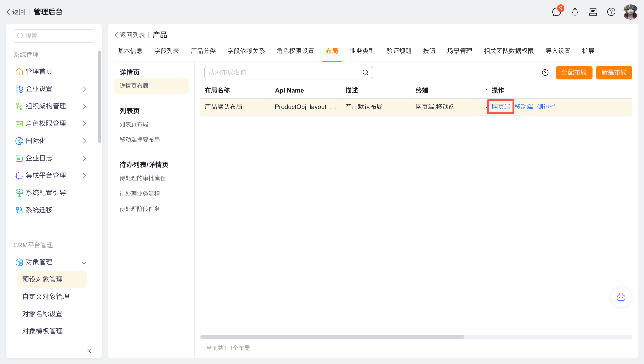The height and width of the screenshot is (364, 644).
Task: Click the user avatar picture
Action: [630, 12]
